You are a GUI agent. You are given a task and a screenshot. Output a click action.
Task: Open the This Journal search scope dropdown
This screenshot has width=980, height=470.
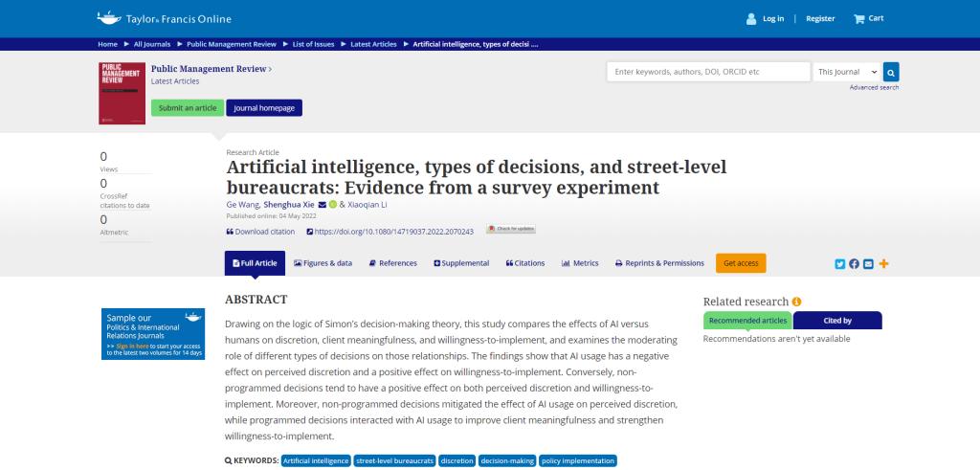coord(846,72)
